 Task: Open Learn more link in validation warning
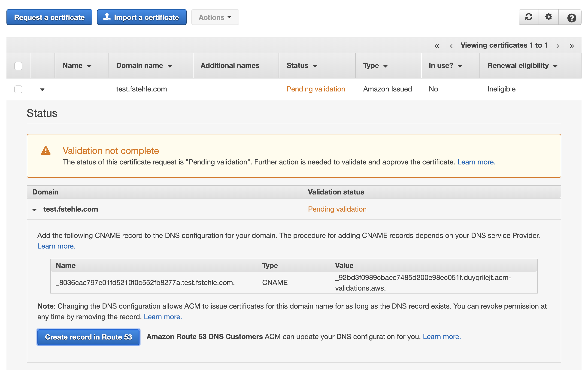[x=476, y=162]
